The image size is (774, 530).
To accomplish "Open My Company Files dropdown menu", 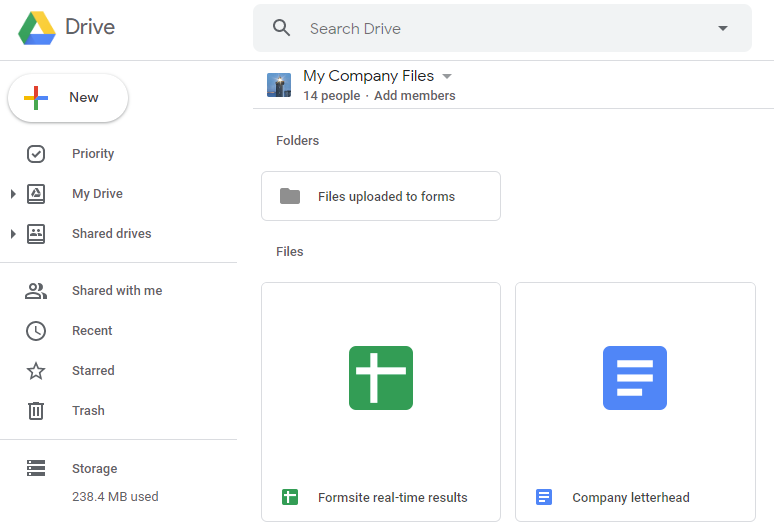I will coord(447,76).
